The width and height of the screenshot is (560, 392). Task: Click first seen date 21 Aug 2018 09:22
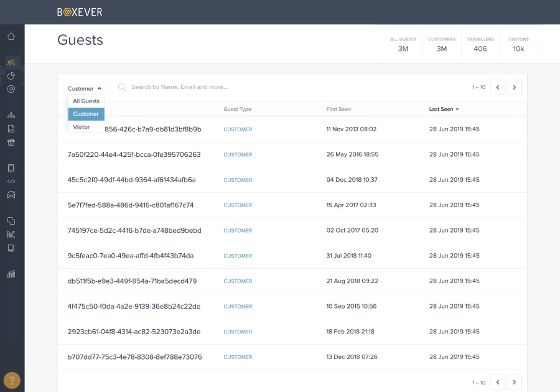coord(352,281)
